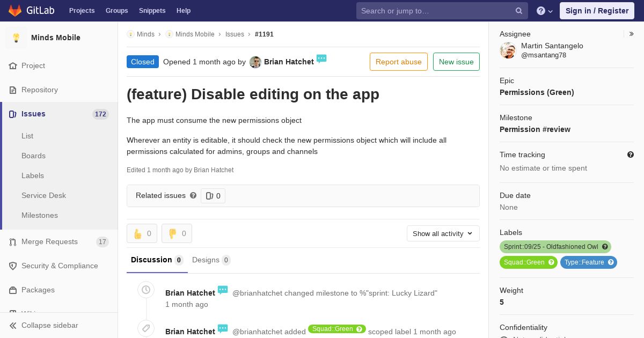Click the Permission #review milestone link
The image size is (644, 338).
tap(535, 129)
